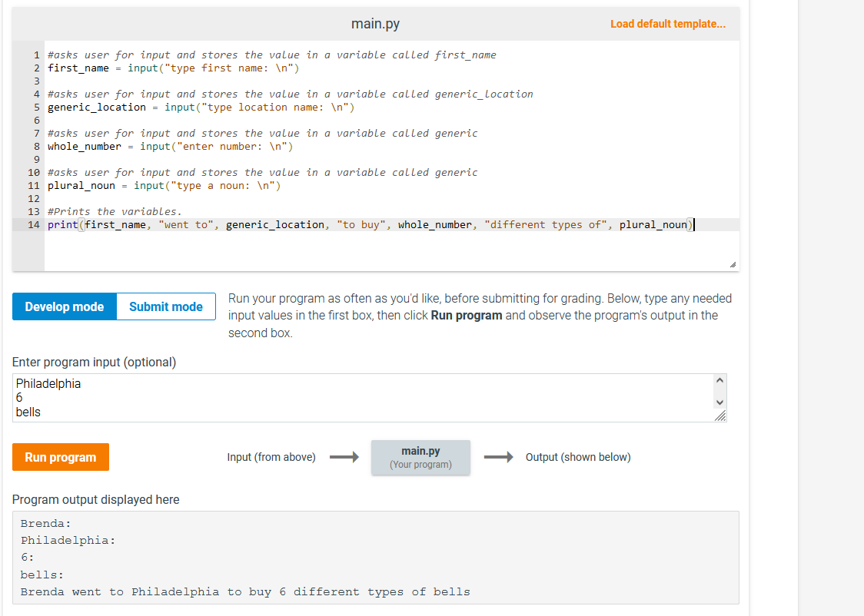Click line 14 print statement

pyautogui.click(x=371, y=224)
